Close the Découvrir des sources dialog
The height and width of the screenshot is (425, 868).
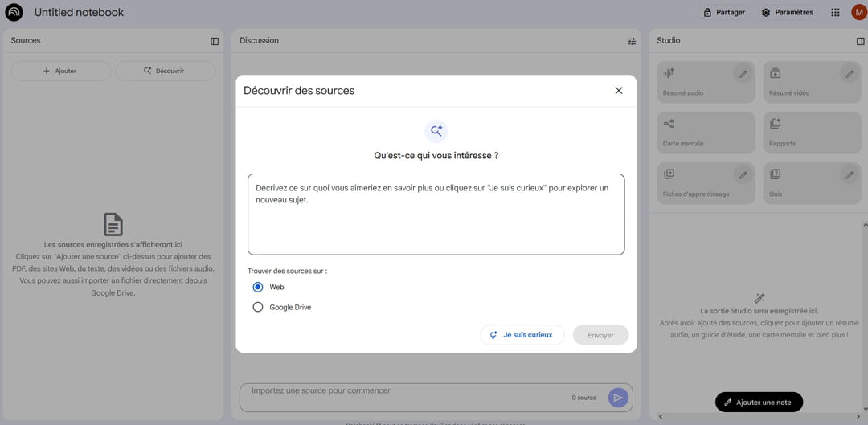pos(619,91)
